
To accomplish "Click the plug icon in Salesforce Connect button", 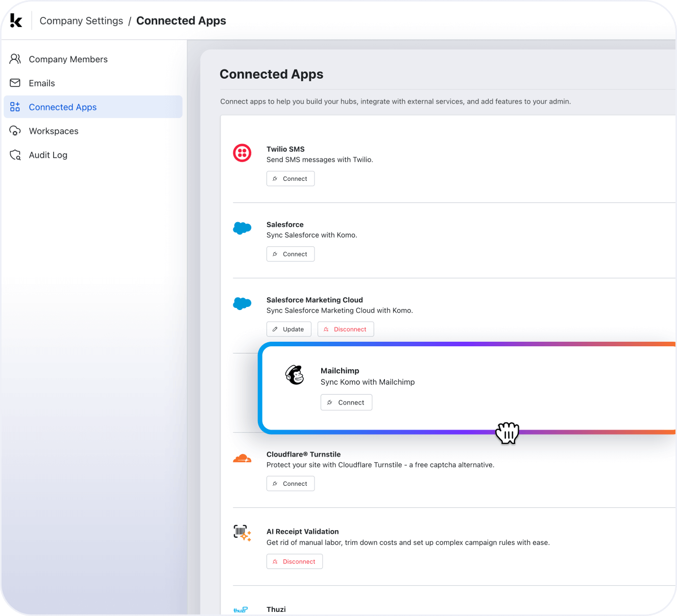I will tap(275, 254).
